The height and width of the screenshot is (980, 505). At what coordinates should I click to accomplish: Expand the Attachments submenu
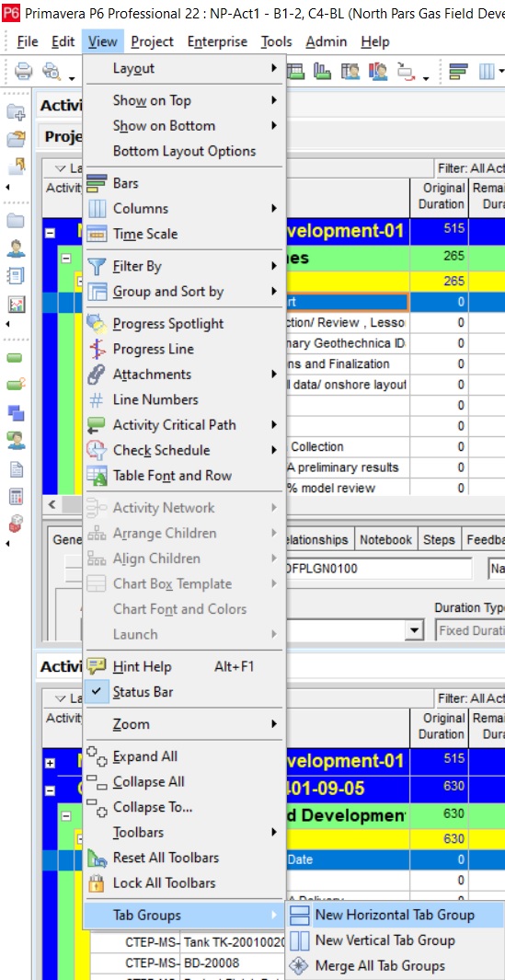185,375
